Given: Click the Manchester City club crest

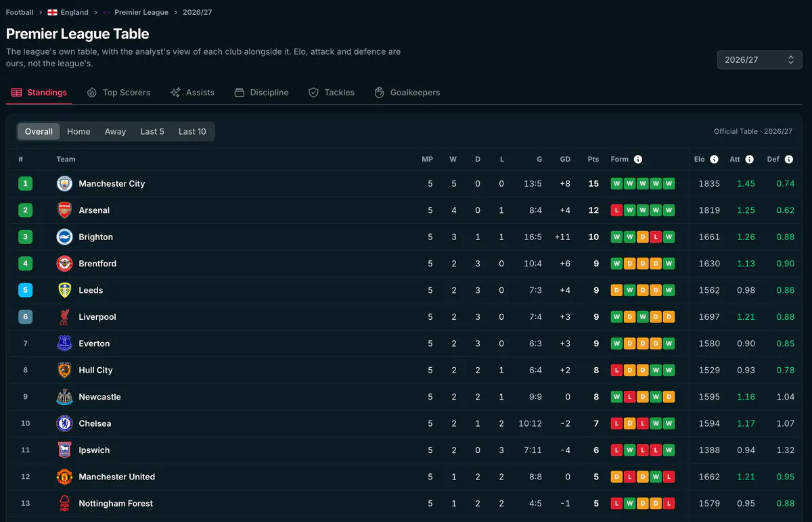Looking at the screenshot, I should click(64, 183).
